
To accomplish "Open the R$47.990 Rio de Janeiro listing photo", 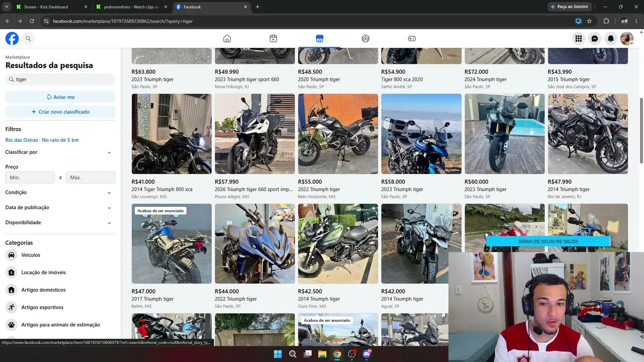I will (588, 134).
